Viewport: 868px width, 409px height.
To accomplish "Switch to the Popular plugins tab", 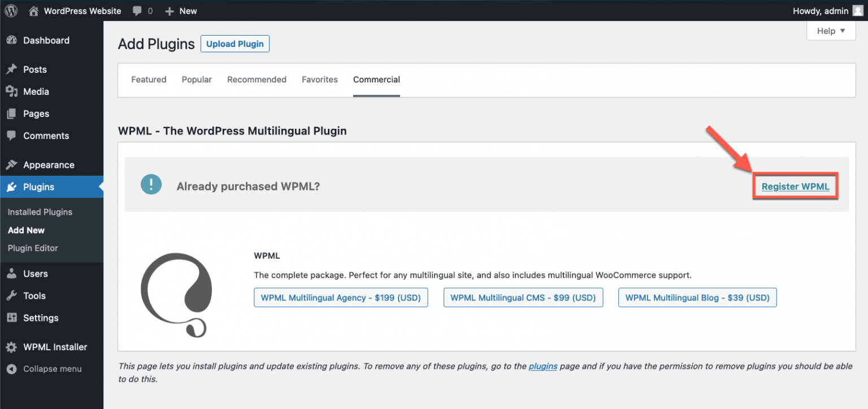I will (x=196, y=79).
